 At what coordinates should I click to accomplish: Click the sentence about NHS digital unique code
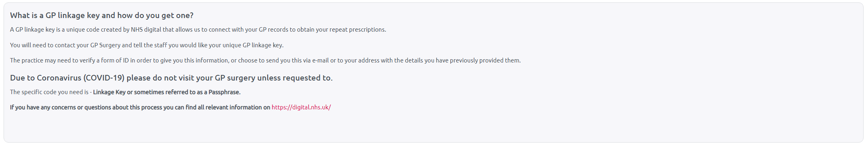click(x=198, y=30)
